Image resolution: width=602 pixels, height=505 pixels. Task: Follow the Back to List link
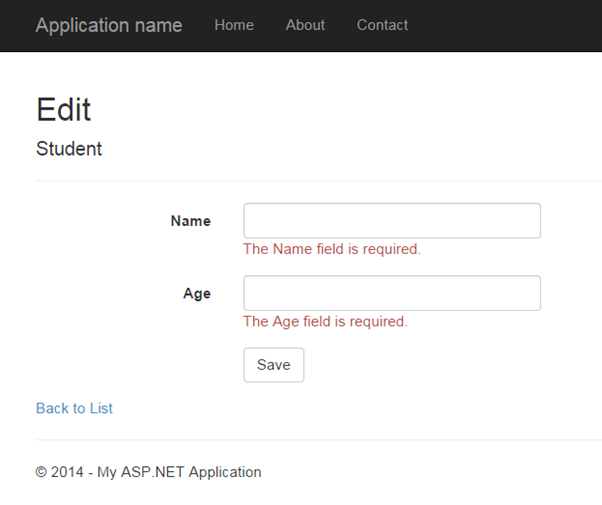point(74,408)
